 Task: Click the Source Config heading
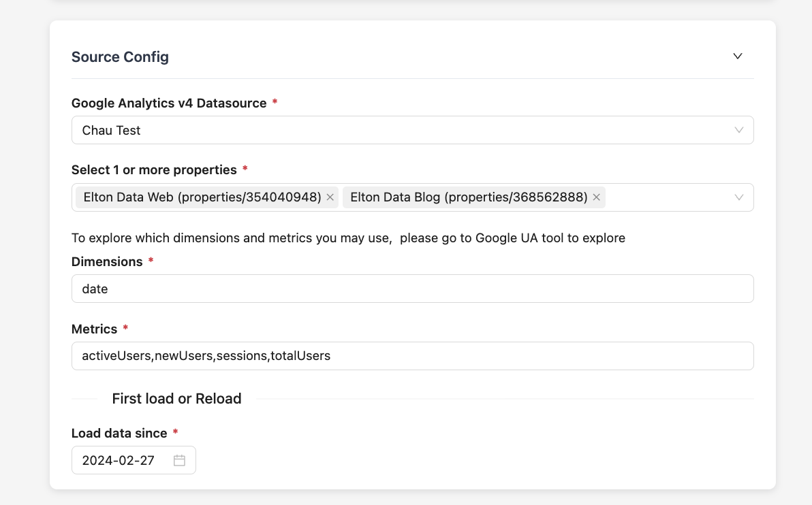(120, 57)
